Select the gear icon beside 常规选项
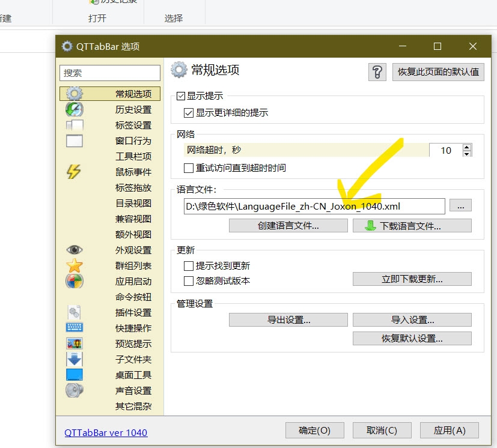Screen dimensions: 497x448 (x=76, y=93)
